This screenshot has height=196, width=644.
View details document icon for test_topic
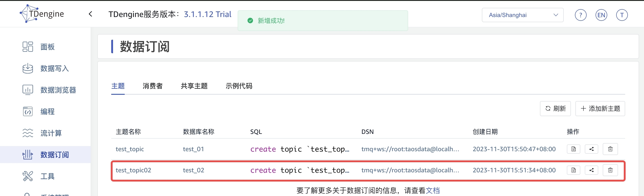(x=573, y=149)
